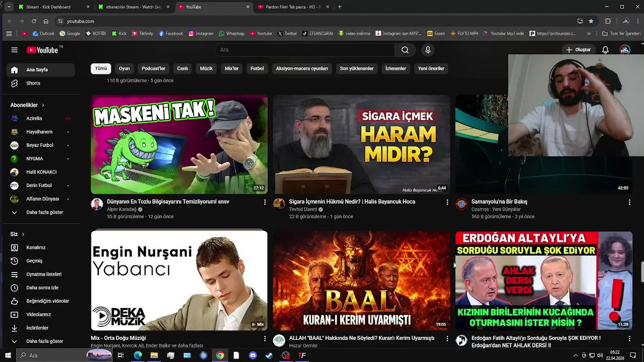Go to Ana Sayfa in the sidebar
Image resolution: width=644 pixels, height=362 pixels.
pos(41,70)
